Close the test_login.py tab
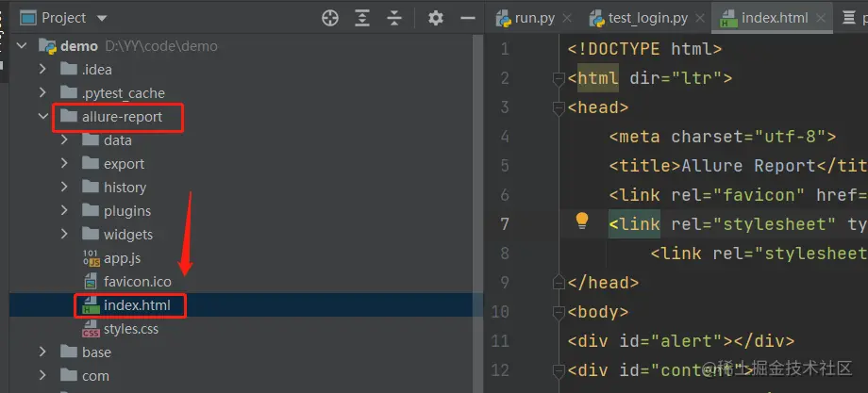Screen dimensions: 868x393 (700, 18)
